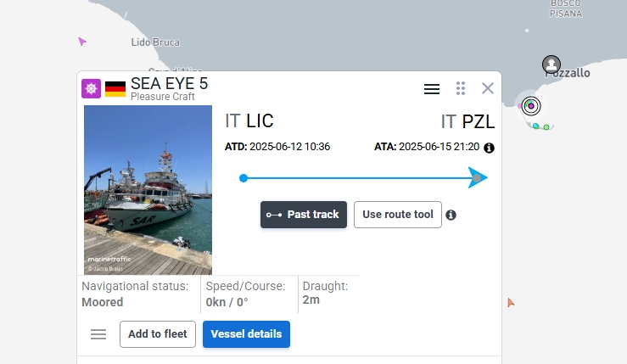Click Add to fleet
Viewport: 627px width, 364px height.
click(158, 334)
